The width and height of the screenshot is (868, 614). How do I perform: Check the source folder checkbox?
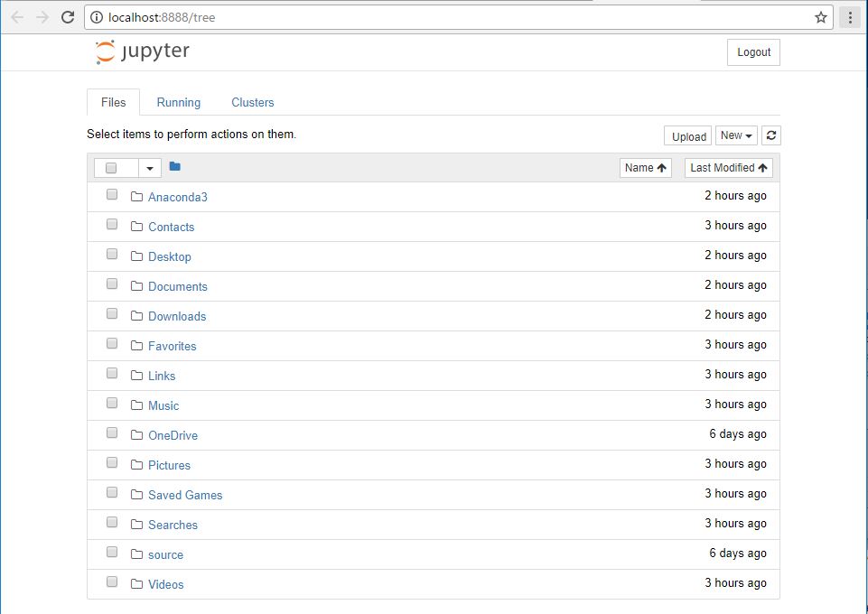(x=112, y=552)
